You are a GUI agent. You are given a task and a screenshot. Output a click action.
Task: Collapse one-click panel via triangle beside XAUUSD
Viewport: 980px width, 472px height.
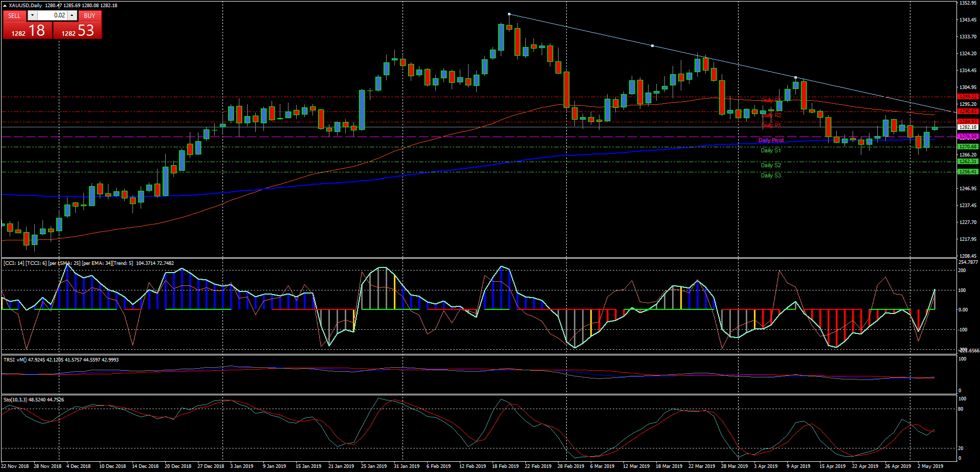[5, 5]
